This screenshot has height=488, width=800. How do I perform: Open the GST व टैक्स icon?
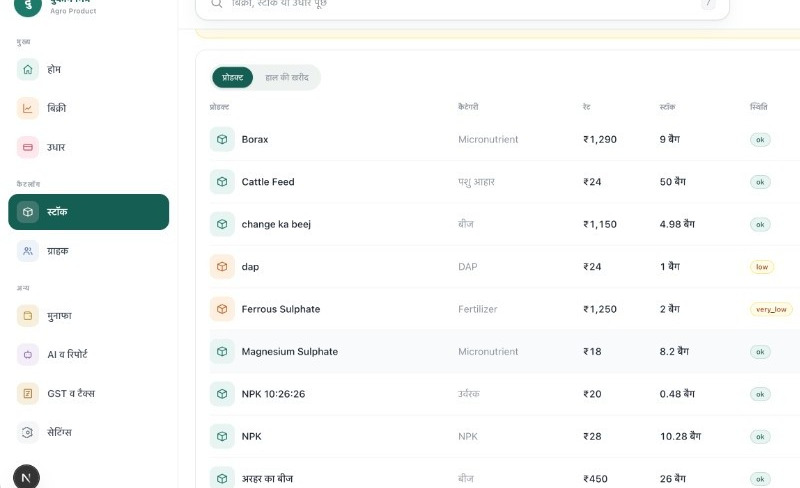(28, 394)
